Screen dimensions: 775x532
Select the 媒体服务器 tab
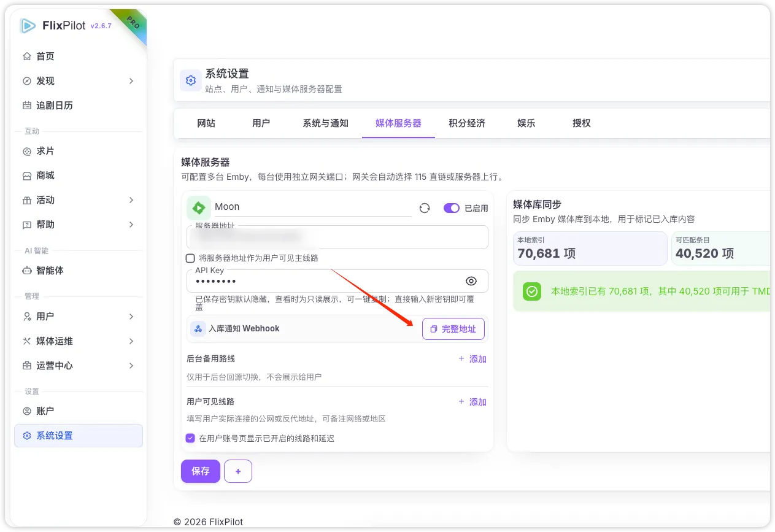click(x=398, y=123)
